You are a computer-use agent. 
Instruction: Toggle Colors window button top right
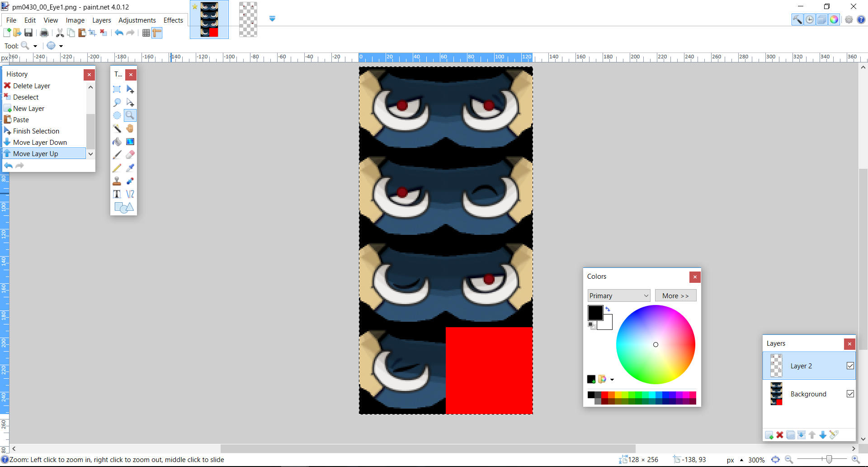tap(834, 19)
